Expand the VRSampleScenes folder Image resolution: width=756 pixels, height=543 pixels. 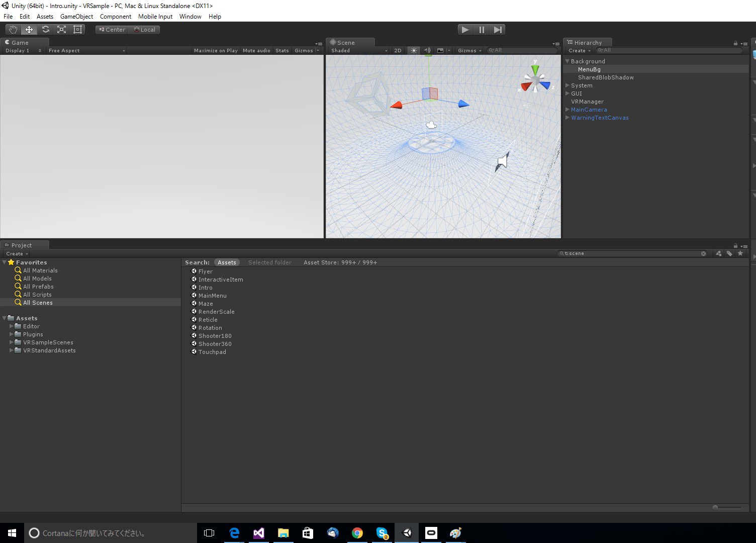(12, 342)
